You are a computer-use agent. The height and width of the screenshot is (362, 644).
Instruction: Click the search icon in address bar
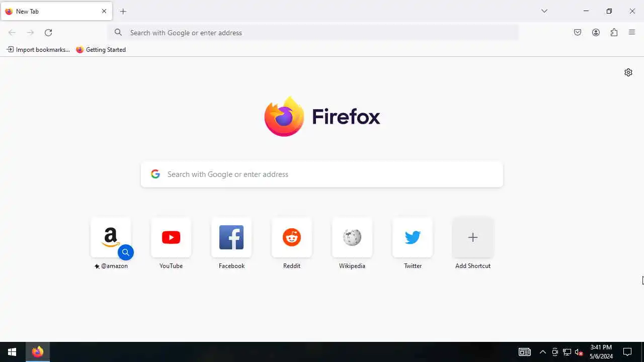[118, 33]
